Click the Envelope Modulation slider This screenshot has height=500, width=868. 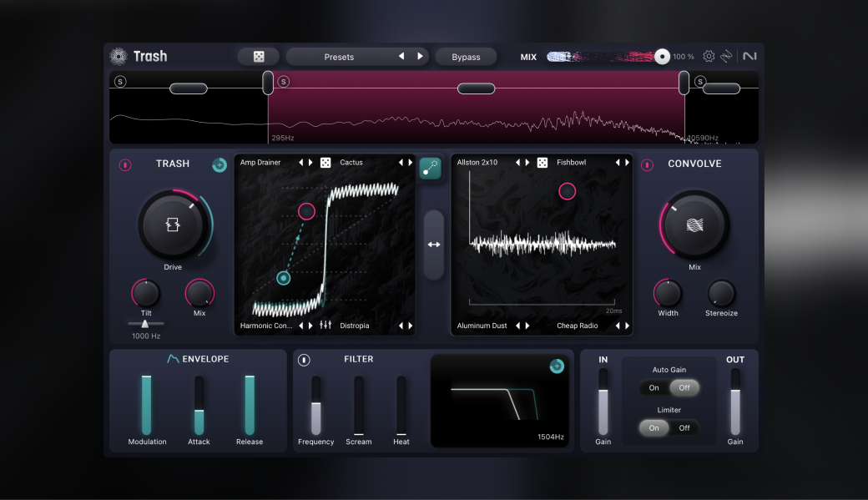click(146, 405)
